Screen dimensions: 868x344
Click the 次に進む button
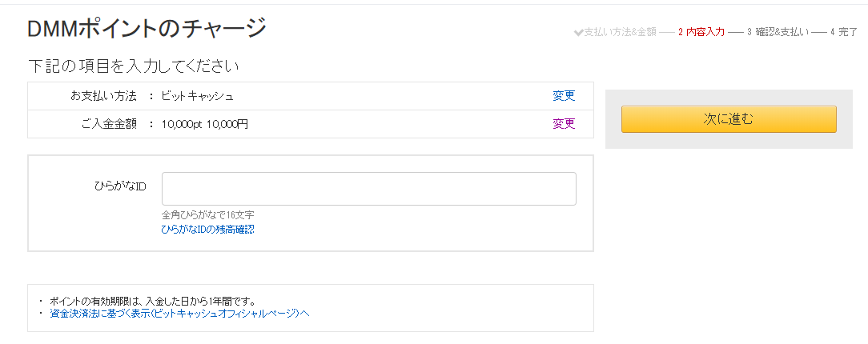click(729, 119)
